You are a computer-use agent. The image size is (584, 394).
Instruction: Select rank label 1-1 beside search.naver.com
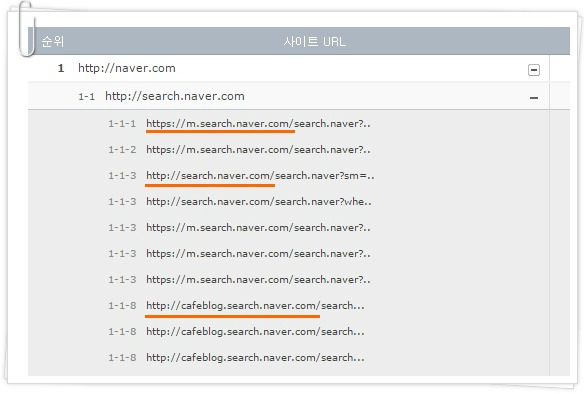click(x=86, y=97)
